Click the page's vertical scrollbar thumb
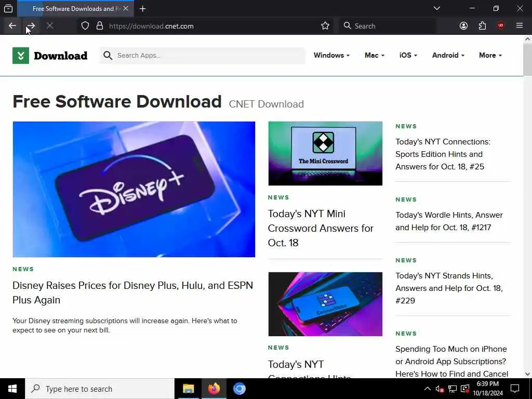The width and height of the screenshot is (532, 399). pos(527,60)
